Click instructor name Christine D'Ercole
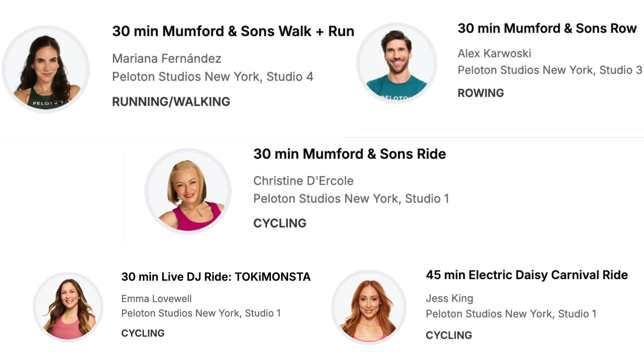 tap(303, 181)
